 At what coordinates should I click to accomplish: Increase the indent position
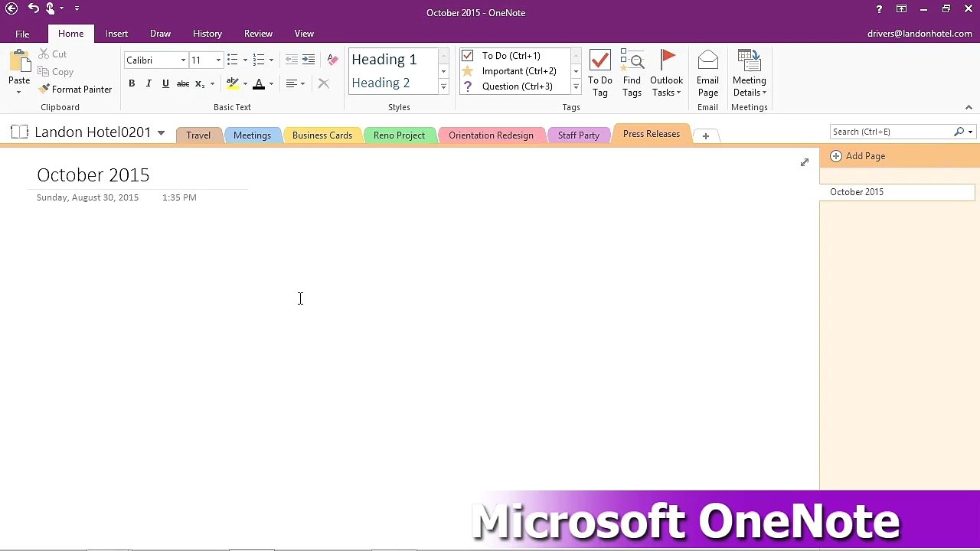[x=309, y=60]
